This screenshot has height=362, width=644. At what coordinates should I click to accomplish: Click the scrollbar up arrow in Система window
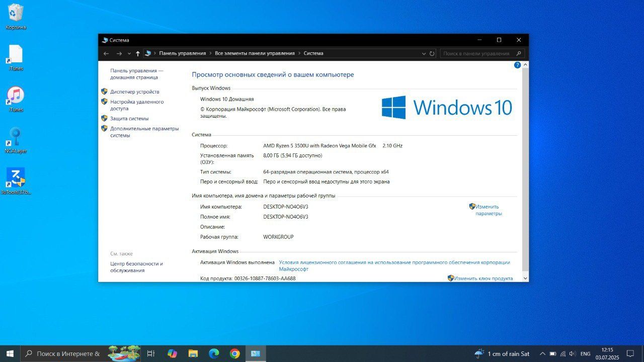point(526,65)
